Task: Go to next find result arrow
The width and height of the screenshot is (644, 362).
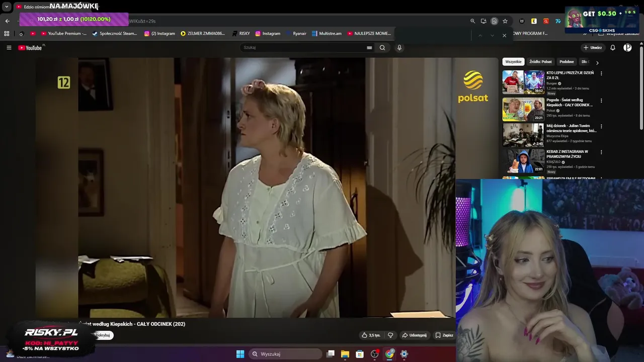Action: click(x=492, y=35)
